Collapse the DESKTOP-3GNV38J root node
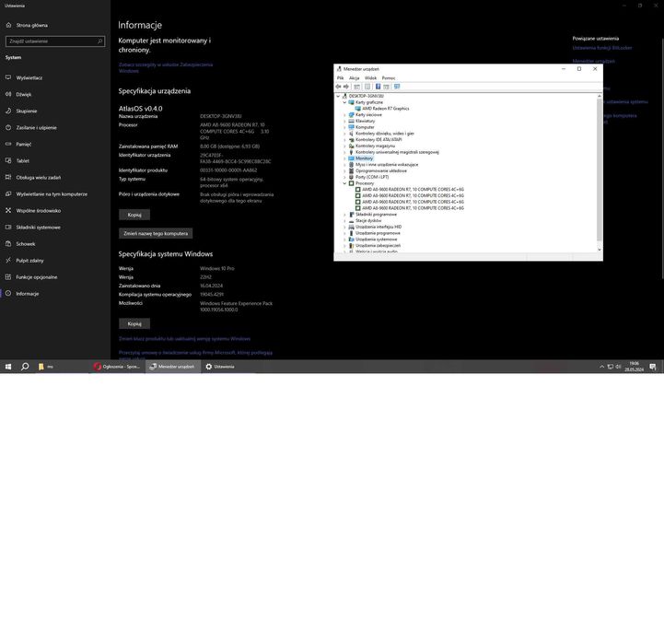This screenshot has width=664, height=644. tap(338, 96)
